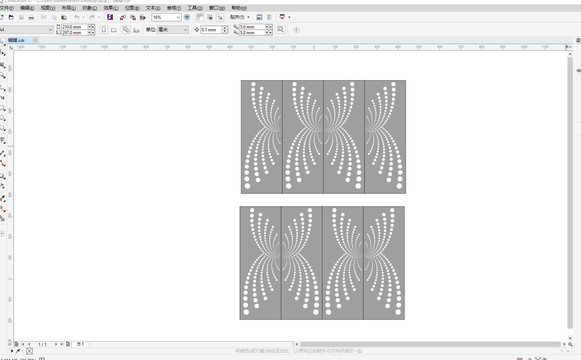Click the horizontal scrollbar
The height and width of the screenshot is (360, 581).
[430, 344]
